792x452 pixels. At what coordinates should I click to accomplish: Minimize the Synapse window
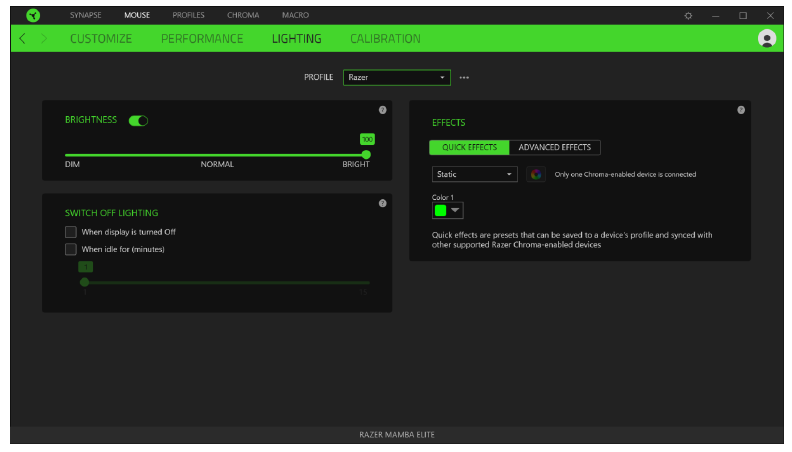(x=715, y=16)
